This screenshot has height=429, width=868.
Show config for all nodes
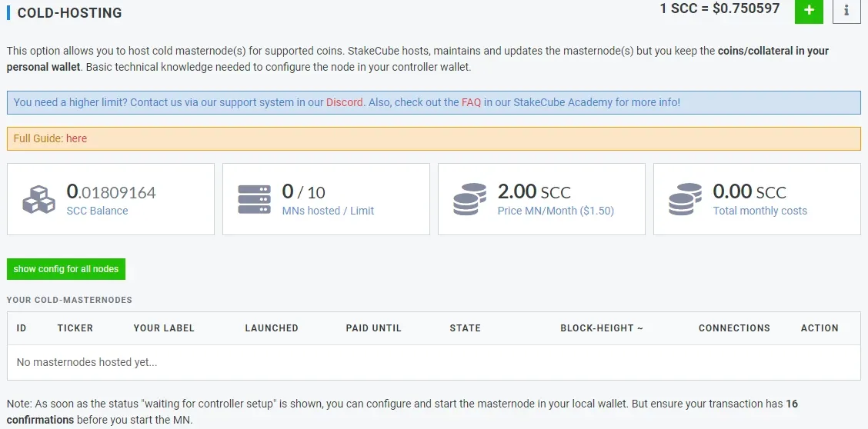point(66,269)
